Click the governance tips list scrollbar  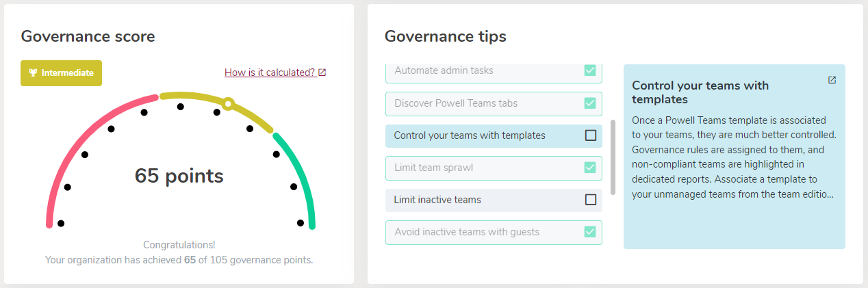tap(613, 157)
